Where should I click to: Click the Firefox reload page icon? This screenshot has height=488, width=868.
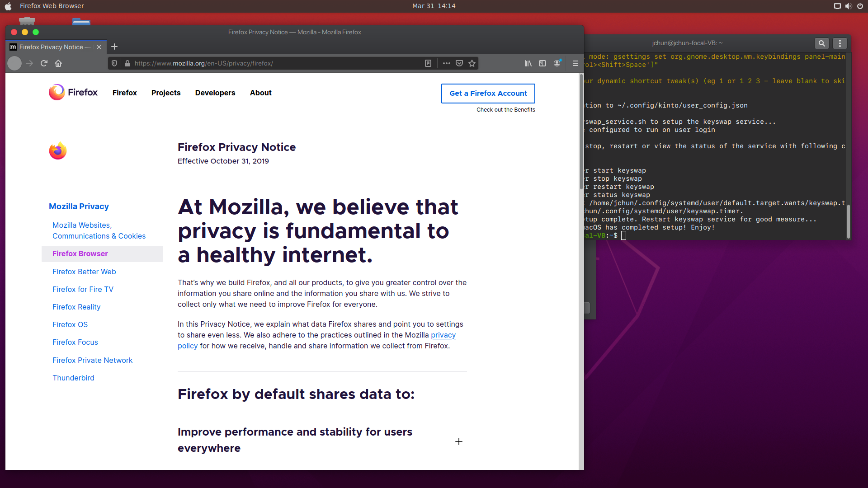(44, 63)
